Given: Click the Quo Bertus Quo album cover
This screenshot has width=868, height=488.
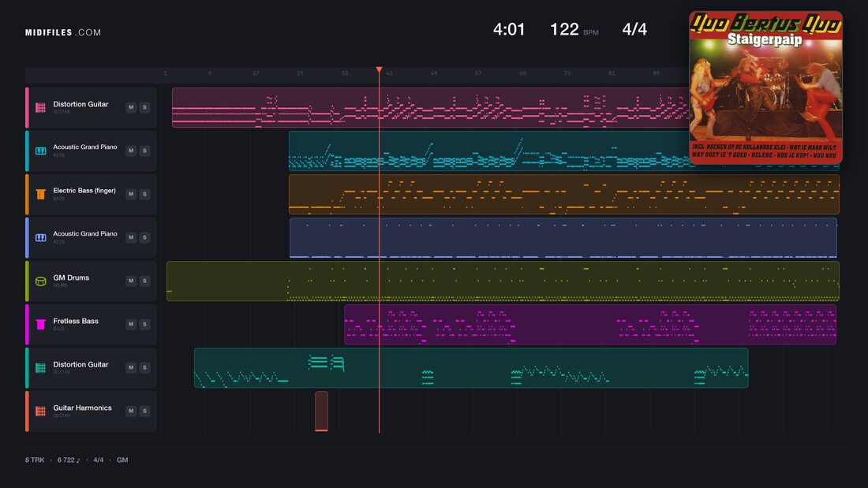Looking at the screenshot, I should 765,88.
